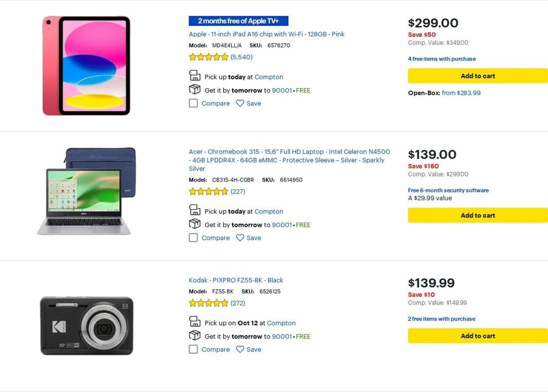Screen dimensions: 548x392
Task: Add the Apple iPad to cart
Action: (477, 76)
